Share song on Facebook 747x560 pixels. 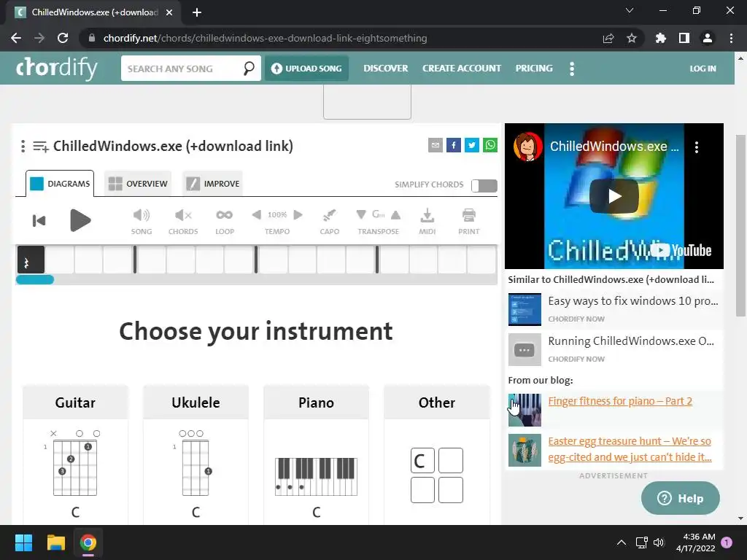click(x=454, y=145)
